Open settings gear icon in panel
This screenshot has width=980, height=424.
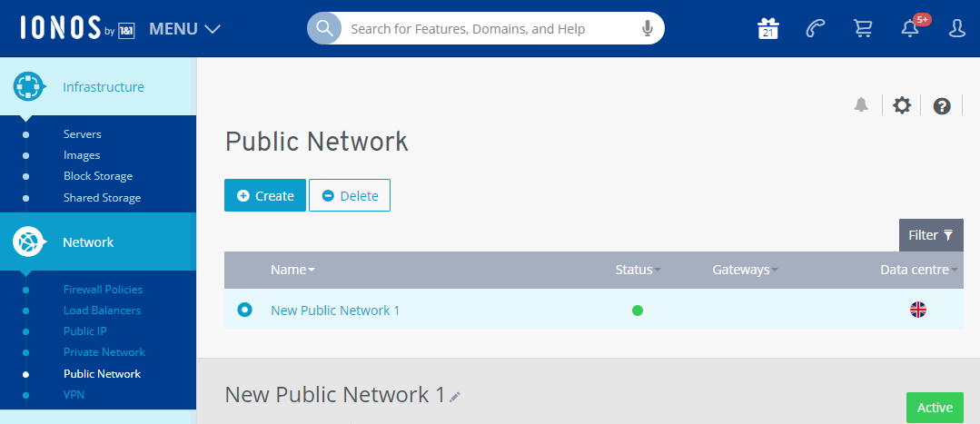click(901, 105)
